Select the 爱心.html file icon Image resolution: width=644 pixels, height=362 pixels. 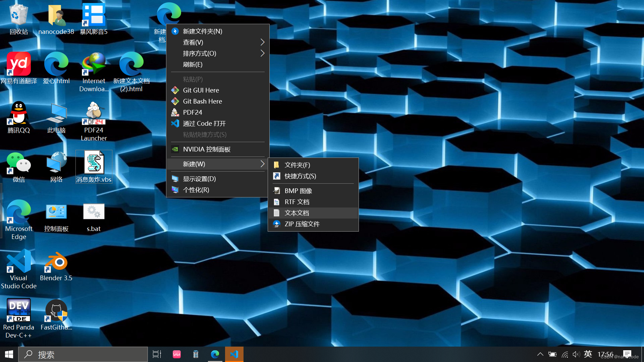pos(56,68)
